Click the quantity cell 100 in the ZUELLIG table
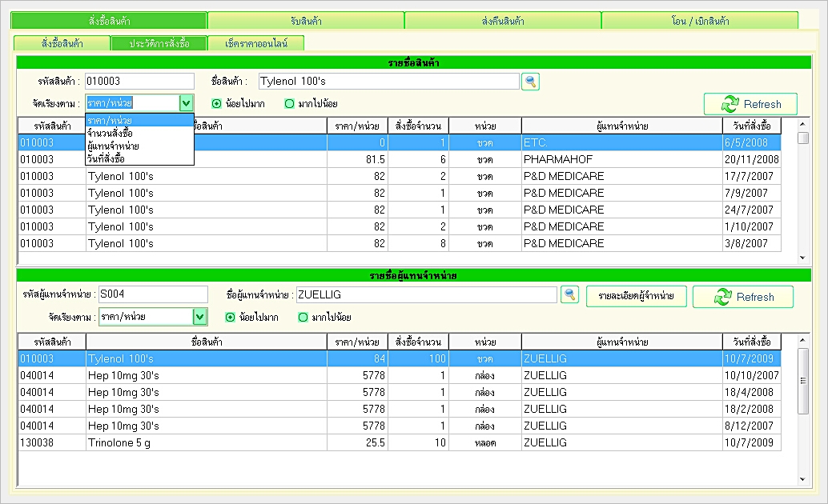Image resolution: width=828 pixels, height=504 pixels. click(418, 358)
